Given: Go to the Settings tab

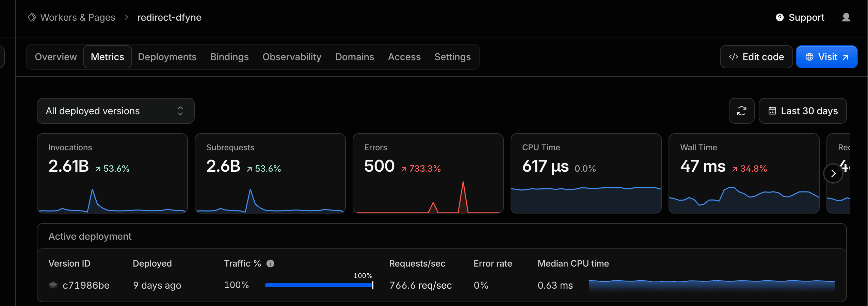Looking at the screenshot, I should pos(453,57).
